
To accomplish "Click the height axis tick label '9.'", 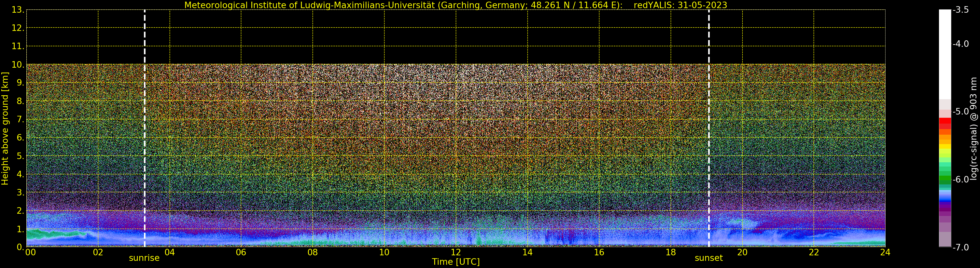I will tap(20, 83).
